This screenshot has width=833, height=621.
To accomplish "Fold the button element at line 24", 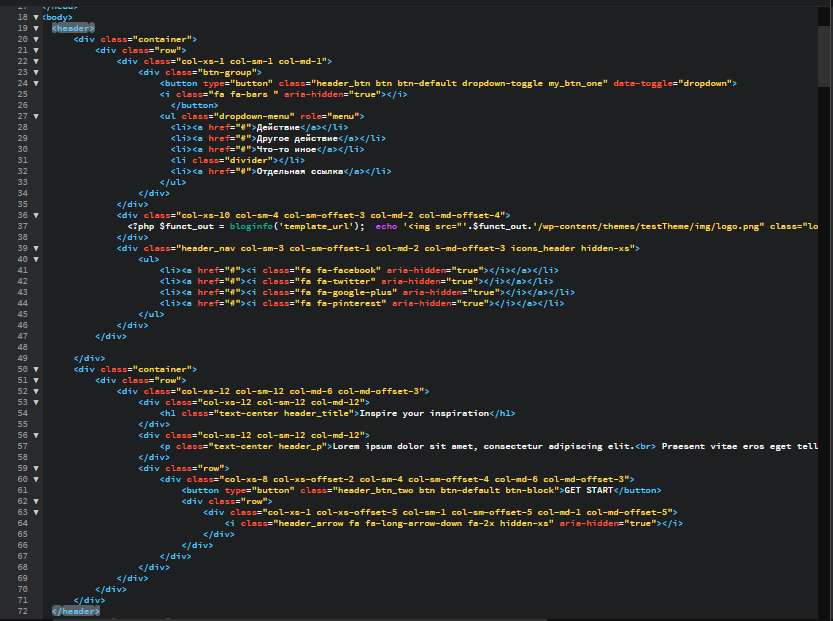I will (x=36, y=83).
